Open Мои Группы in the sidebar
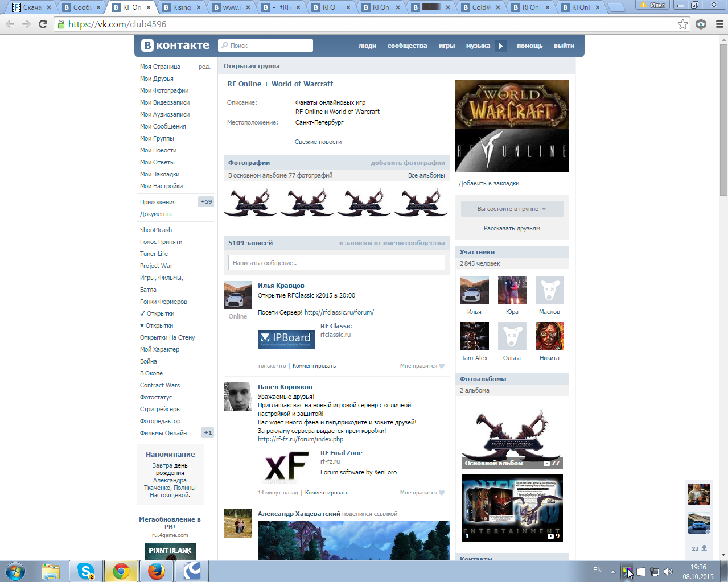The width and height of the screenshot is (728, 582). click(157, 138)
